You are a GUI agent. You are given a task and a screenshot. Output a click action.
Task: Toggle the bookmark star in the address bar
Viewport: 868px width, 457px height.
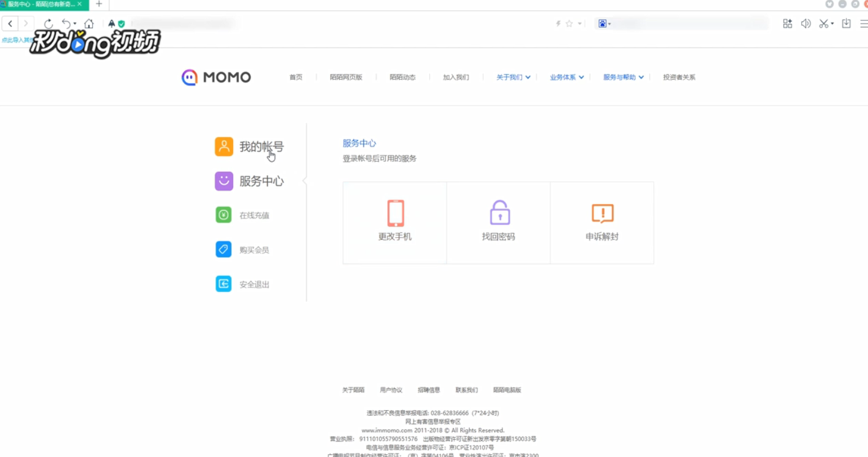tap(570, 23)
